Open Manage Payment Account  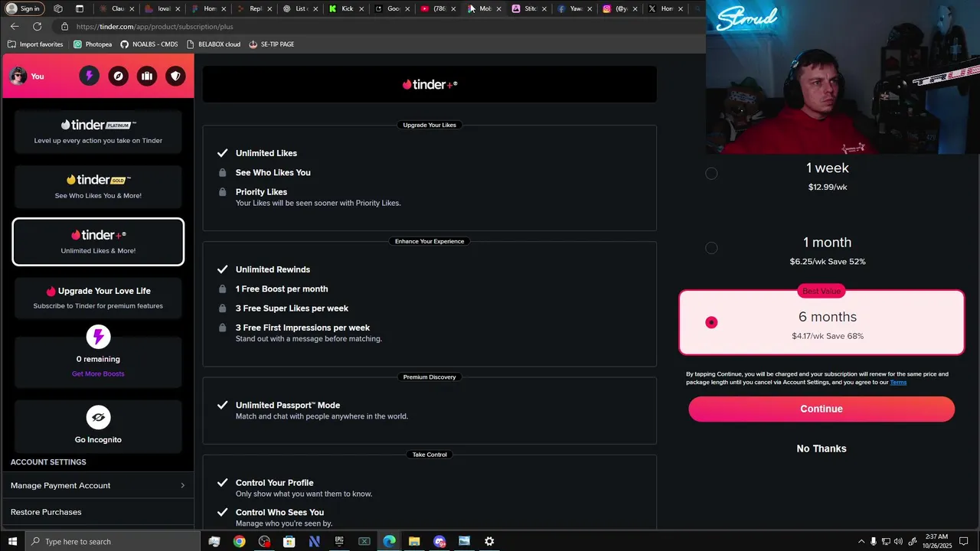tap(97, 485)
